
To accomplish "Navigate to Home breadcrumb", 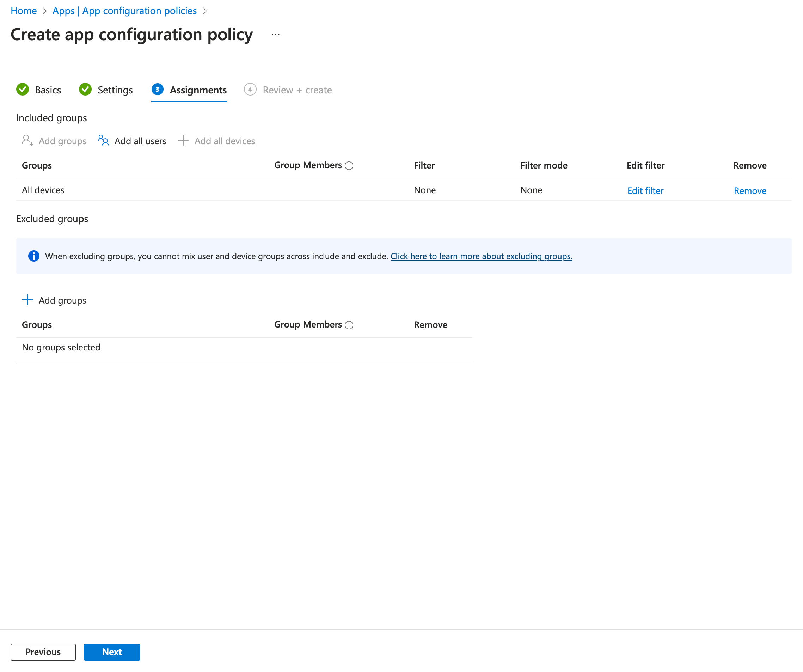I will [x=24, y=11].
